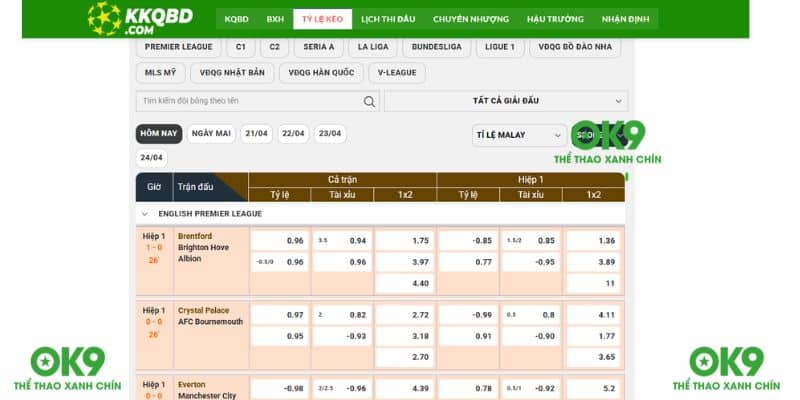Open the TỈ LỆ MALAY odds format dropdown
This screenshot has height=400, width=800.
(x=519, y=135)
